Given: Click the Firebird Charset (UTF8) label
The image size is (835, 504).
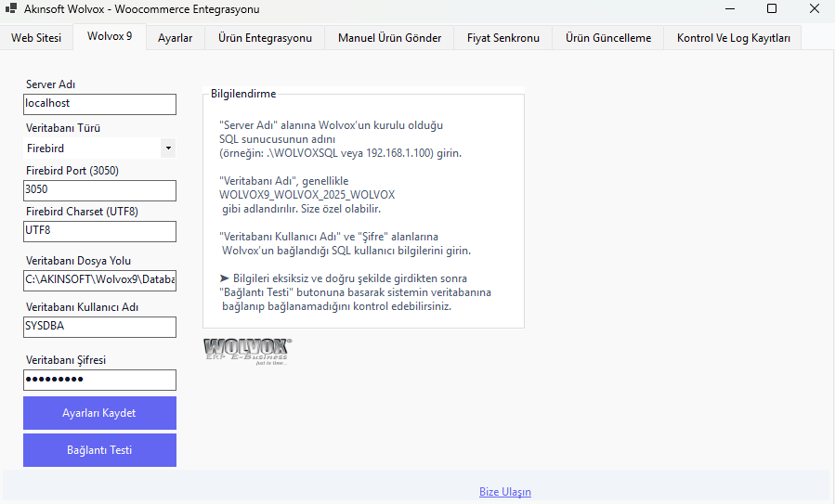Looking at the screenshot, I should [x=82, y=212].
